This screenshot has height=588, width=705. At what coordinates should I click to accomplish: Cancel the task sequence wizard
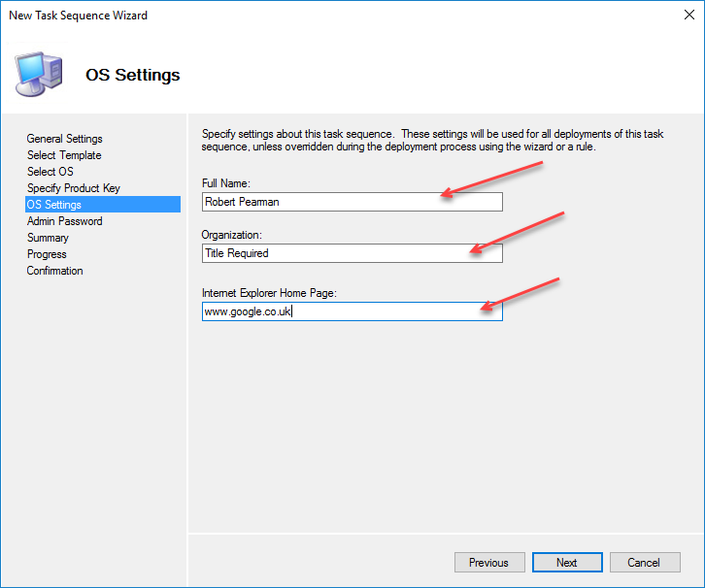[643, 563]
